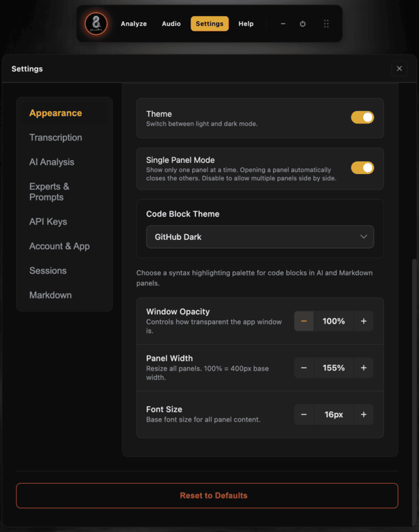419x532 pixels.
Task: Increase Panel Width with plus button
Action: click(x=363, y=368)
